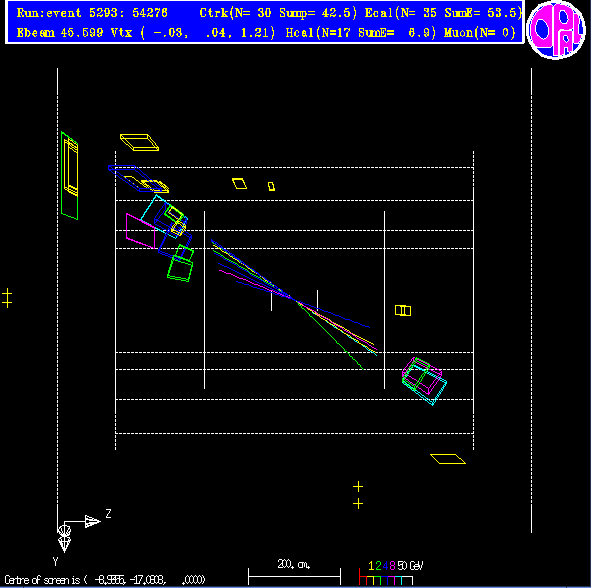The image size is (591, 588).
Task: Click the yellow double-square hit near right tracks
Action: click(x=403, y=311)
